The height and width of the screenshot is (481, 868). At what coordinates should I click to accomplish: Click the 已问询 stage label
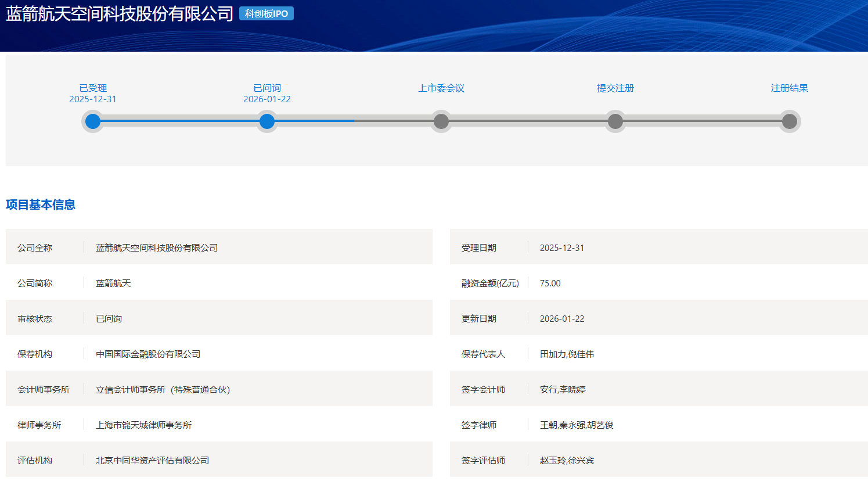click(x=267, y=88)
